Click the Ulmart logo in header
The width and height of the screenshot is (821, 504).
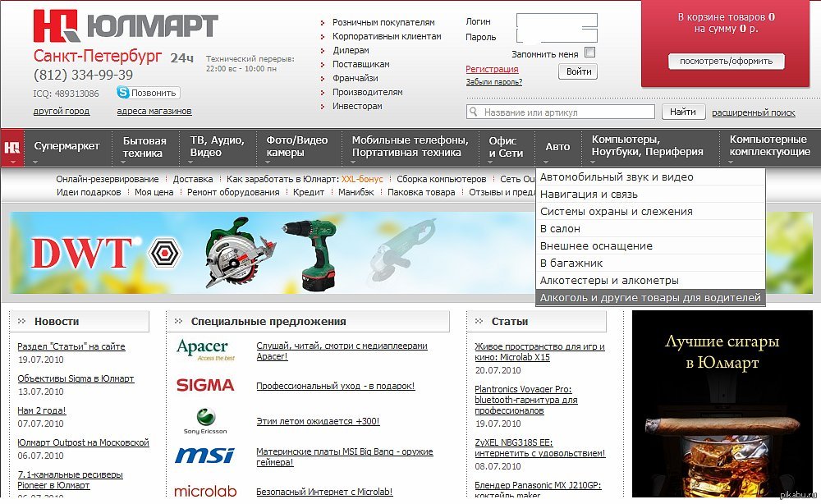tap(125, 27)
